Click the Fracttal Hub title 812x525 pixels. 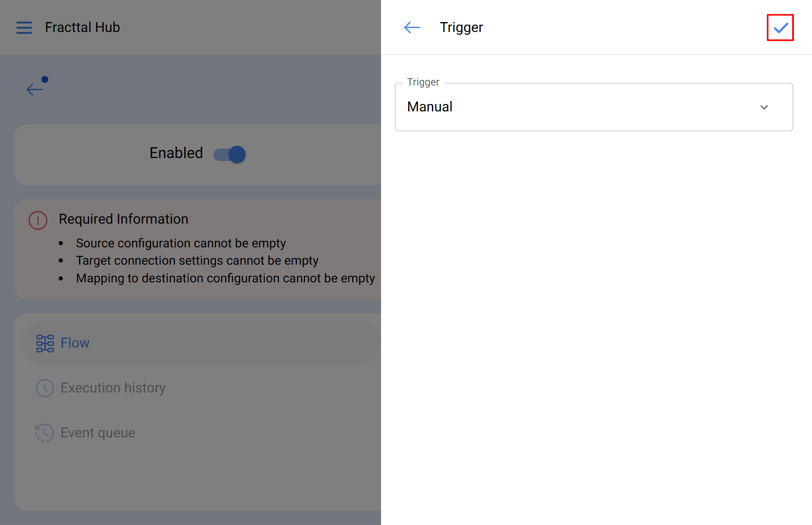point(82,28)
